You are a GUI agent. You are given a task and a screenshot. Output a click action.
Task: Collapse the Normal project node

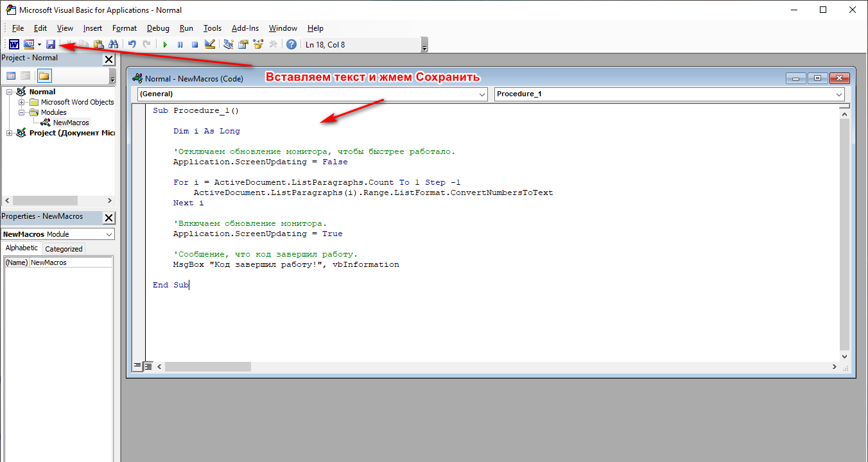tap(10, 92)
